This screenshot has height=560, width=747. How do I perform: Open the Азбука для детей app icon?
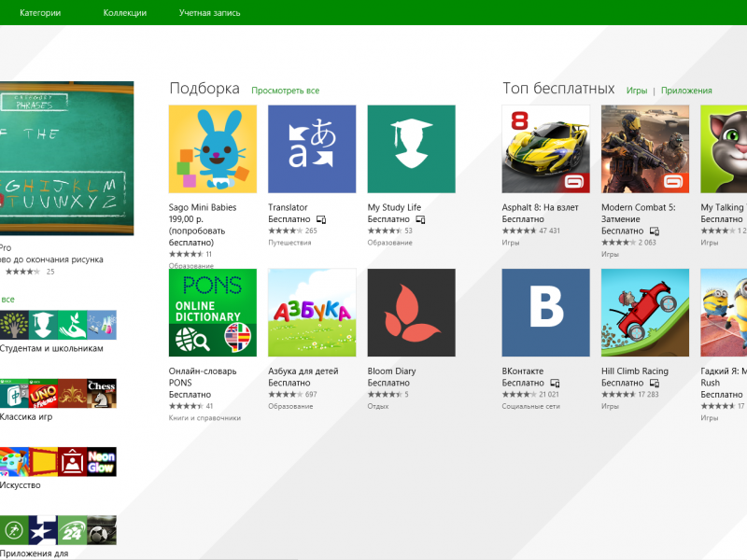click(312, 313)
